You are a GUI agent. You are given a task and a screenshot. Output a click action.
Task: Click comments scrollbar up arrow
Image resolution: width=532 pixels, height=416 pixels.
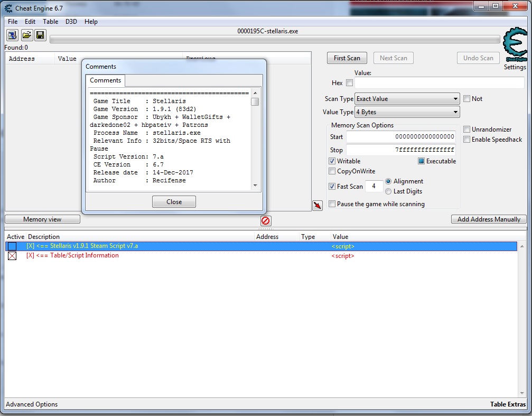255,93
